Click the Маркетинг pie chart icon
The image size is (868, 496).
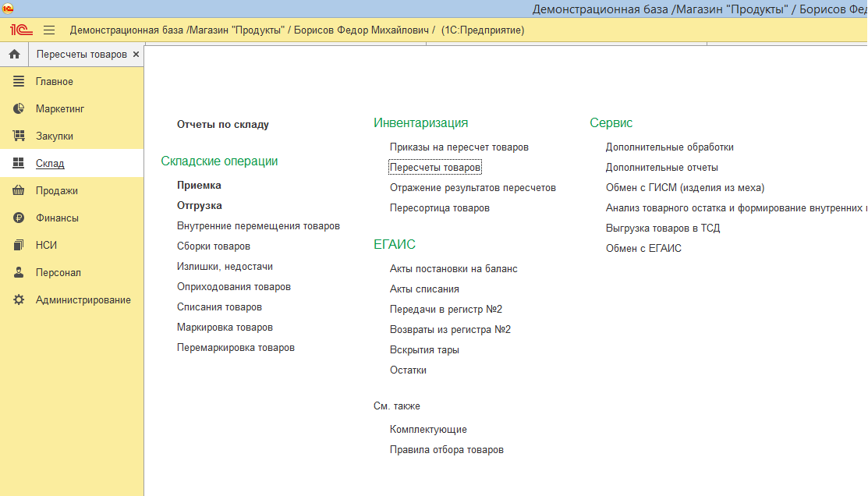click(19, 108)
